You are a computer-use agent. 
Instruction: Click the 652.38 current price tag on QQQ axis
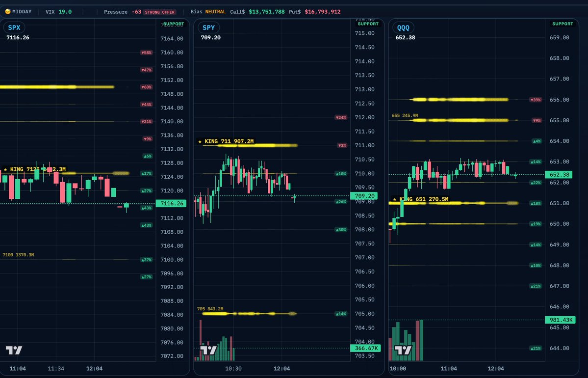point(559,175)
